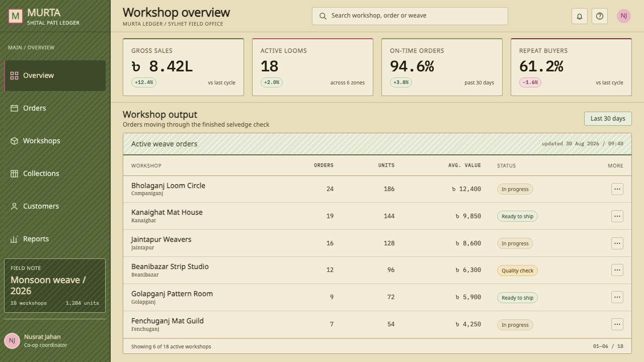Sort table by Units column header
The height and width of the screenshot is (362, 644).
point(386,165)
